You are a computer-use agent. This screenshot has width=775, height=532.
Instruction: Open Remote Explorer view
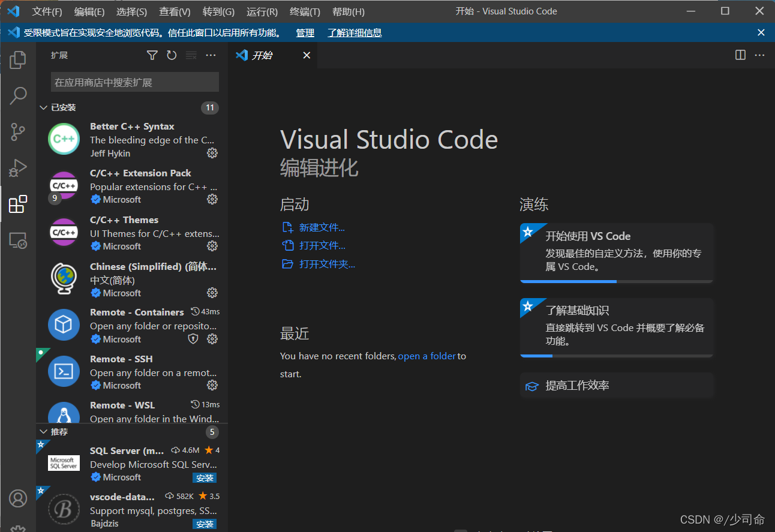tap(18, 241)
